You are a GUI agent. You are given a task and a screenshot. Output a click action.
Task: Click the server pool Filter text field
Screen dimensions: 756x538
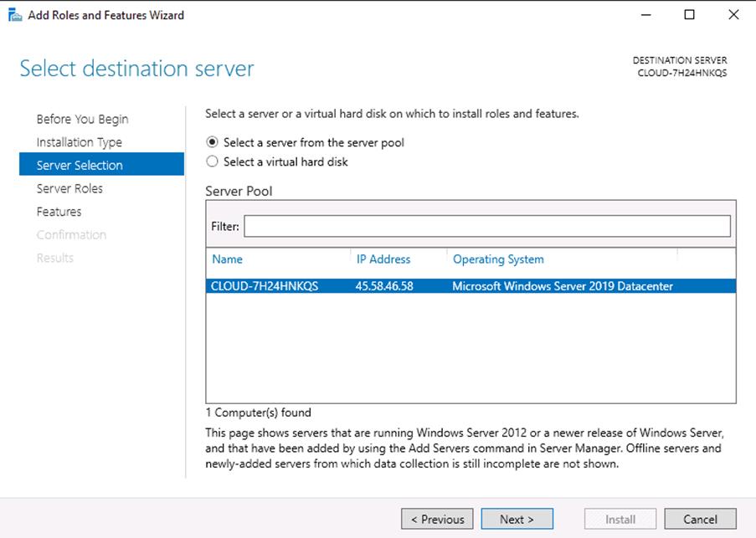(486, 227)
